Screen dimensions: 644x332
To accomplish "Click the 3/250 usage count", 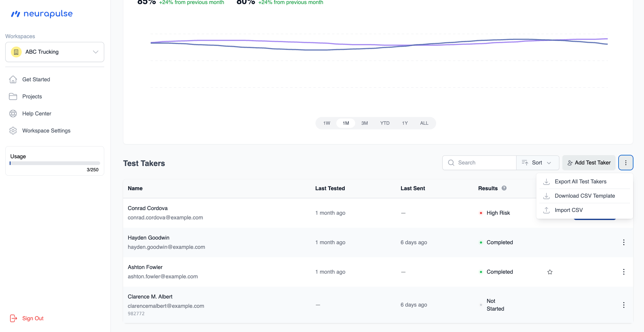I will pyautogui.click(x=92, y=170).
